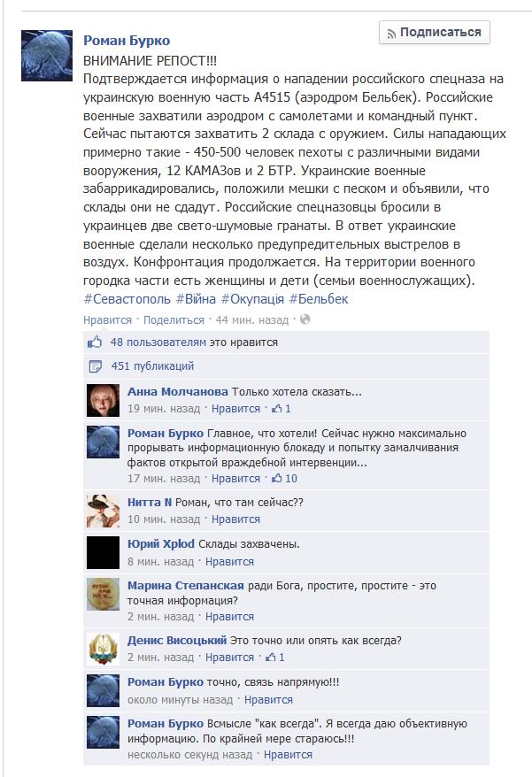Like the main post via Нравится link
The image size is (532, 777).
point(108,320)
